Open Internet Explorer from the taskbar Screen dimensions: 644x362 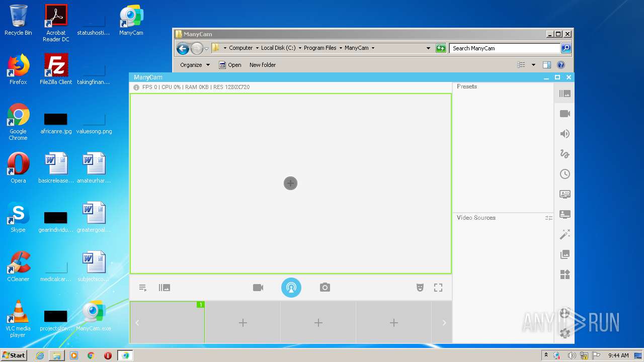coord(40,355)
